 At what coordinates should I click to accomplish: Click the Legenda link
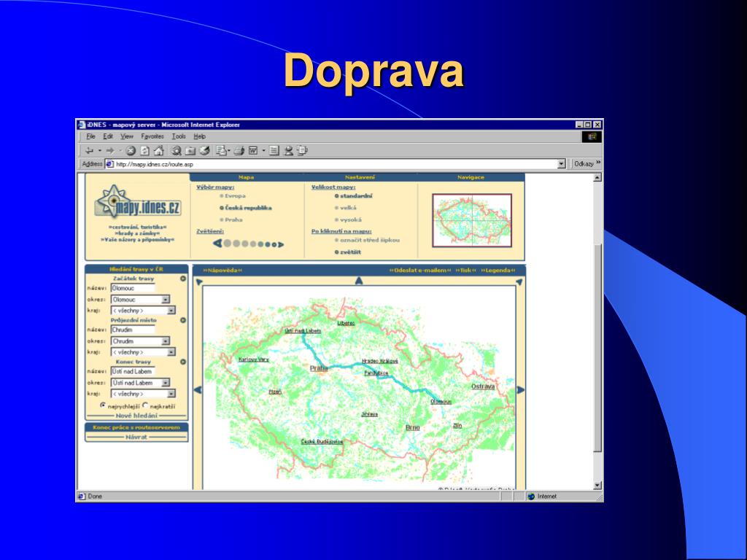(498, 271)
